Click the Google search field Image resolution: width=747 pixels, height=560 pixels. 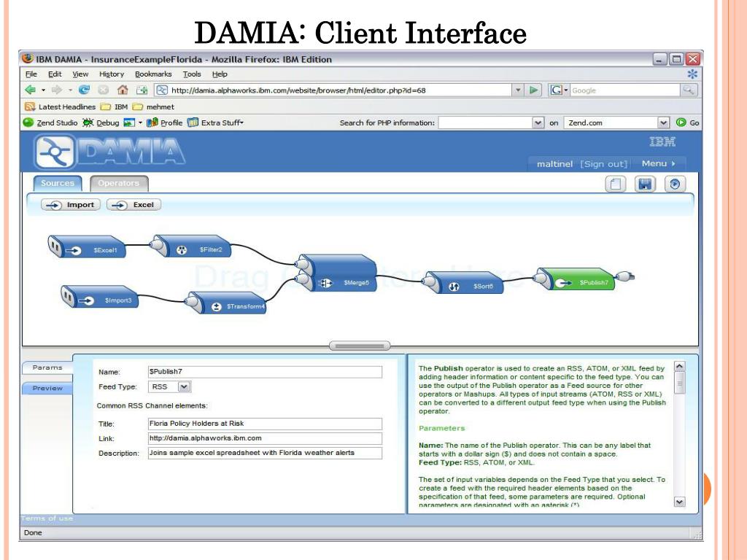(x=625, y=90)
